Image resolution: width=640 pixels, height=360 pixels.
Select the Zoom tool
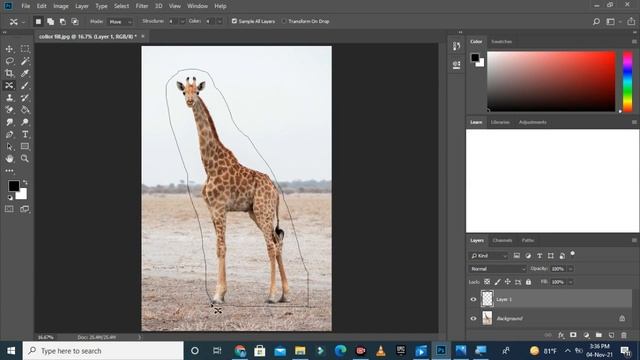coord(25,158)
